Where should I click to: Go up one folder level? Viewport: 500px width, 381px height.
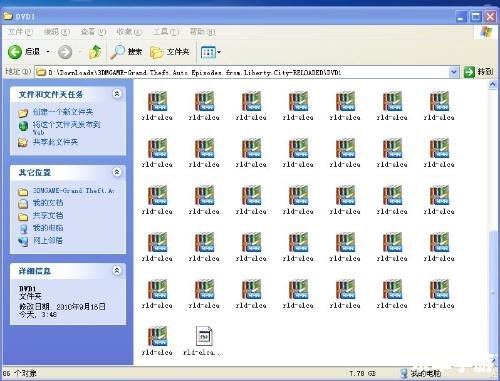tap(95, 52)
